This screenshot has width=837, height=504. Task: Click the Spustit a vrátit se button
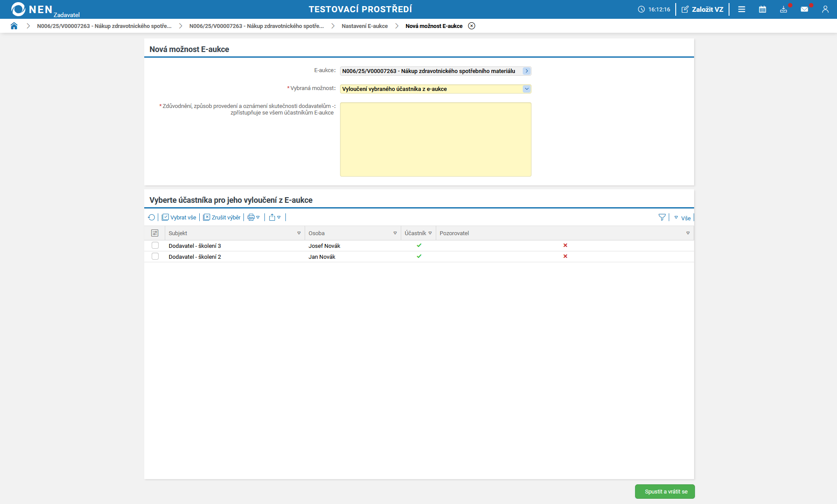coord(665,492)
